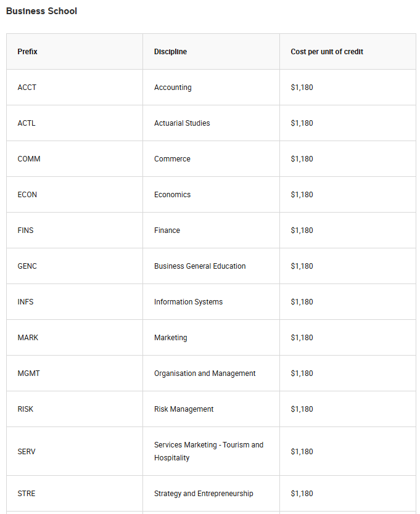This screenshot has width=420, height=514.
Task: Click the Discipline column header
Action: point(170,52)
